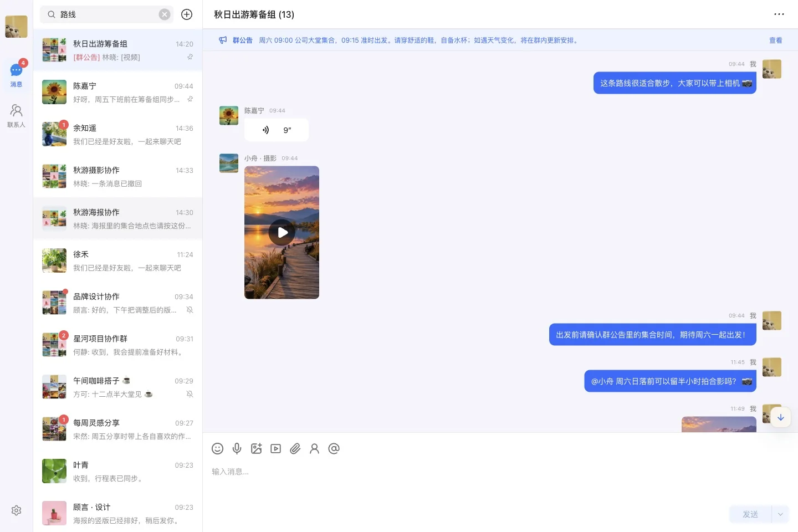Screen dimensions: 798x532
Task: Click message @小舟 周六日落前可以留半小时拍合影吗
Action: click(671, 381)
